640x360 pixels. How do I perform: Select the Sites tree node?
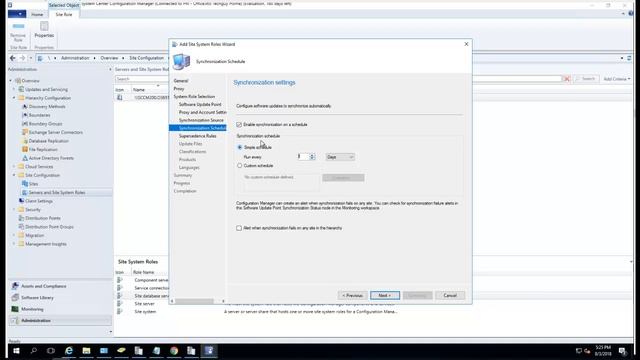click(33, 184)
